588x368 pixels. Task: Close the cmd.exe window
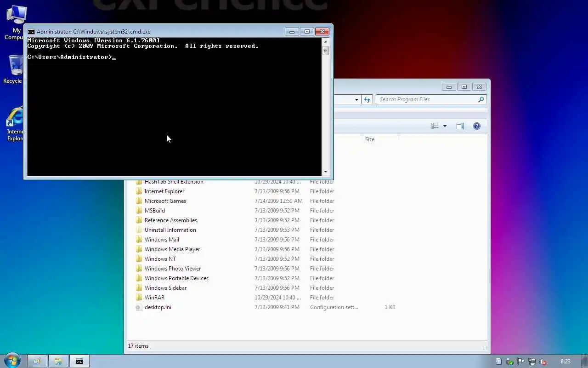tap(322, 32)
